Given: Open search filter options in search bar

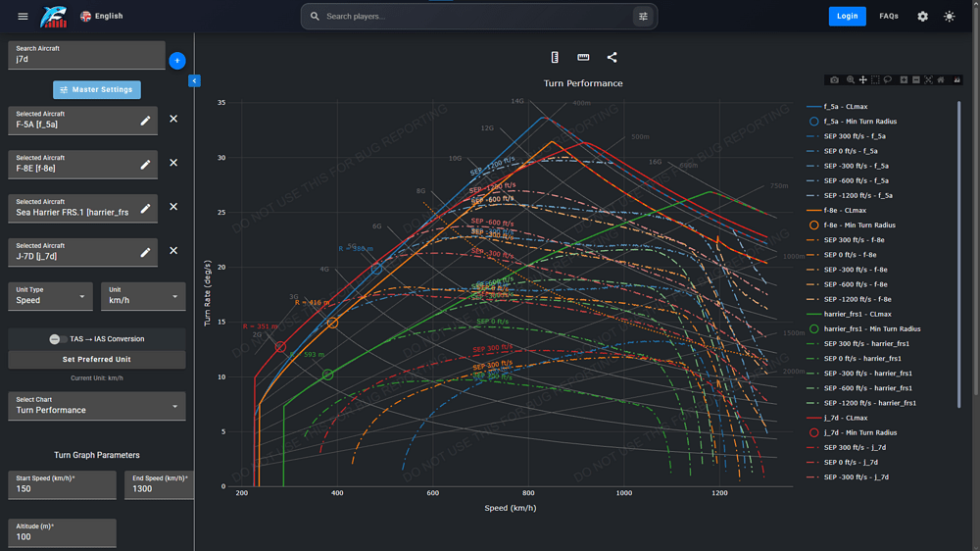Looking at the screenshot, I should pyautogui.click(x=643, y=17).
